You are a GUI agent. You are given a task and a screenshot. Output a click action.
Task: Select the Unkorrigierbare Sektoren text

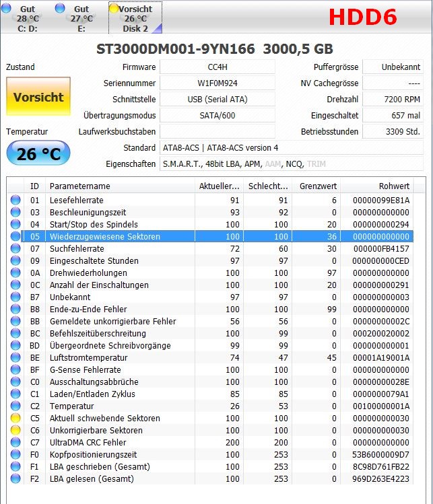click(x=96, y=431)
